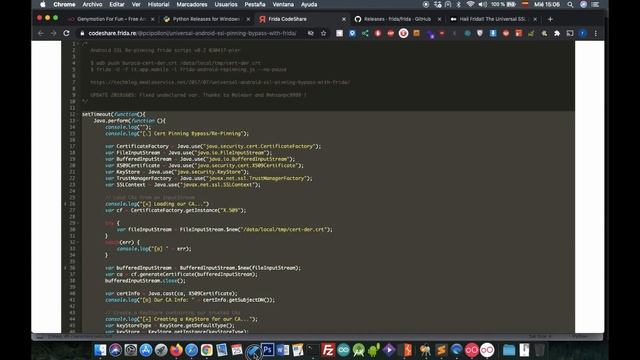Click the "Our CA Info" console.log line
This screenshot has height=360, width=640.
coord(190,300)
